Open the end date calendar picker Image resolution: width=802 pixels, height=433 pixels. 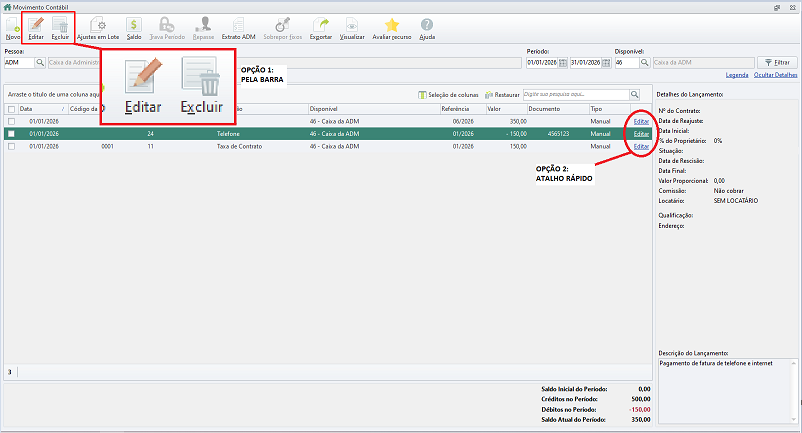point(606,62)
